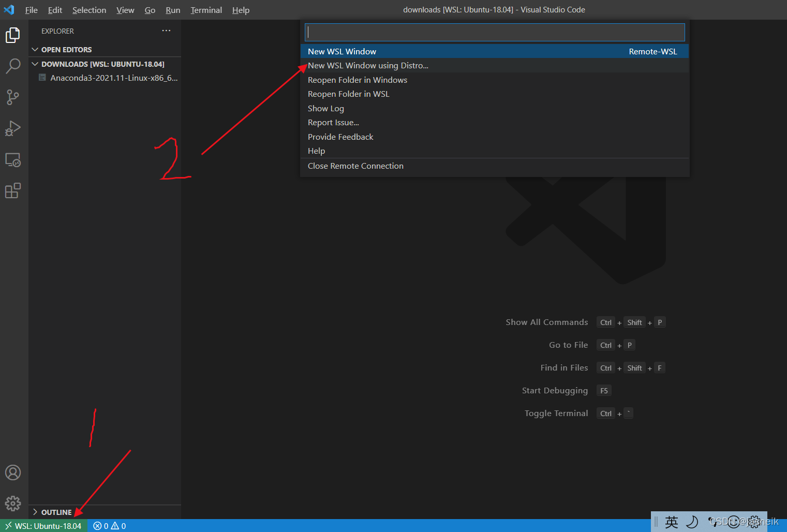
Task: Open the Remote Explorer icon
Action: coord(13,159)
